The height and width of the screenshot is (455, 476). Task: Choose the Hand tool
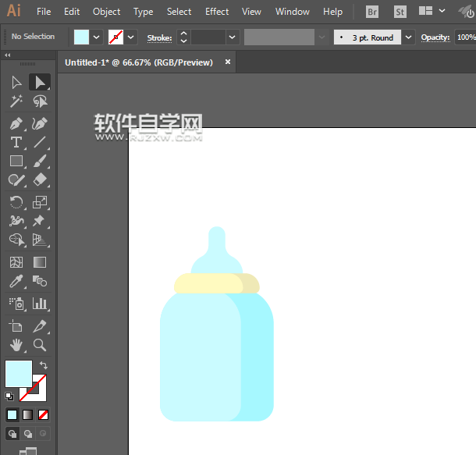pyautogui.click(x=16, y=345)
